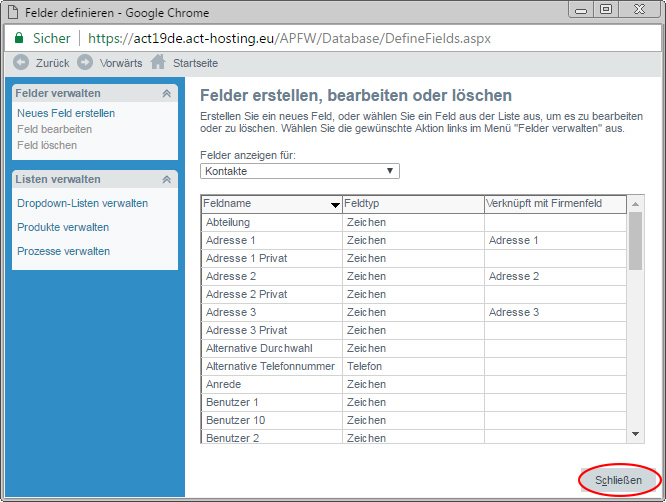Click the Zurück text label
Viewport: 666px width, 502px height.
(52, 63)
